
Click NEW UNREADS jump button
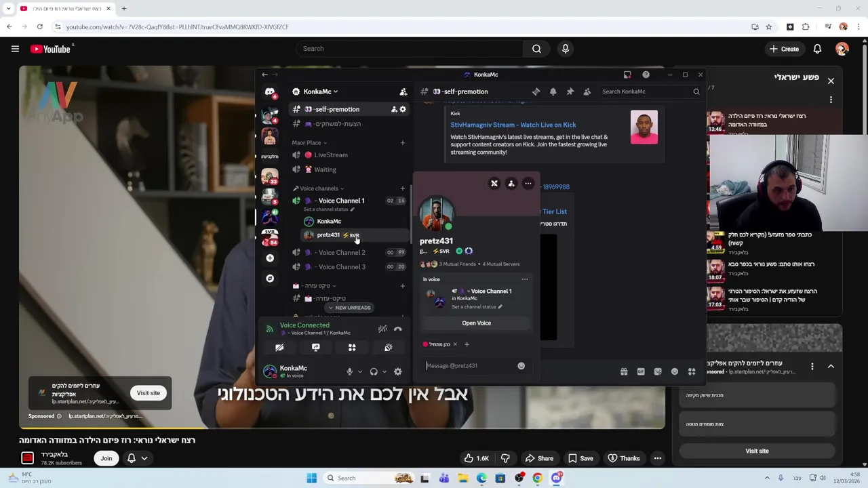tap(349, 308)
